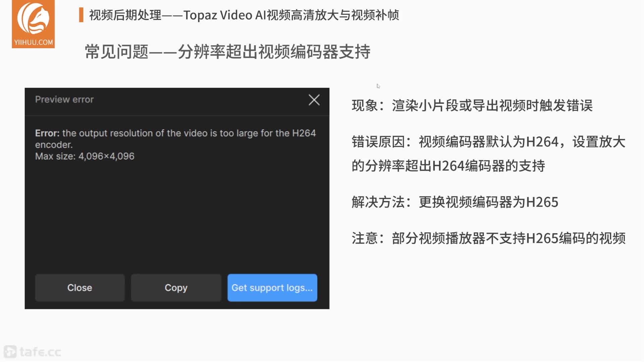Click the slide heading 常见问题——分辨率超出视频编码器支持
Viewport: 644px width, 362px height.
coord(227,52)
